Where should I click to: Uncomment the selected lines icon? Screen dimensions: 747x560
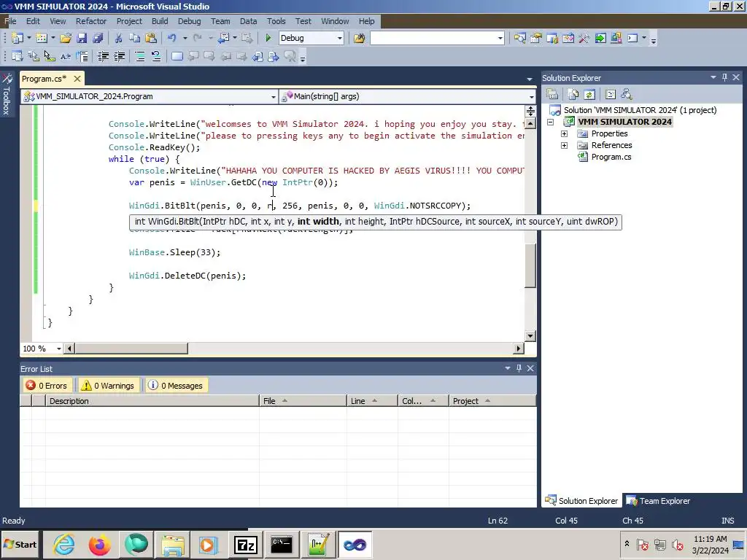click(156, 57)
